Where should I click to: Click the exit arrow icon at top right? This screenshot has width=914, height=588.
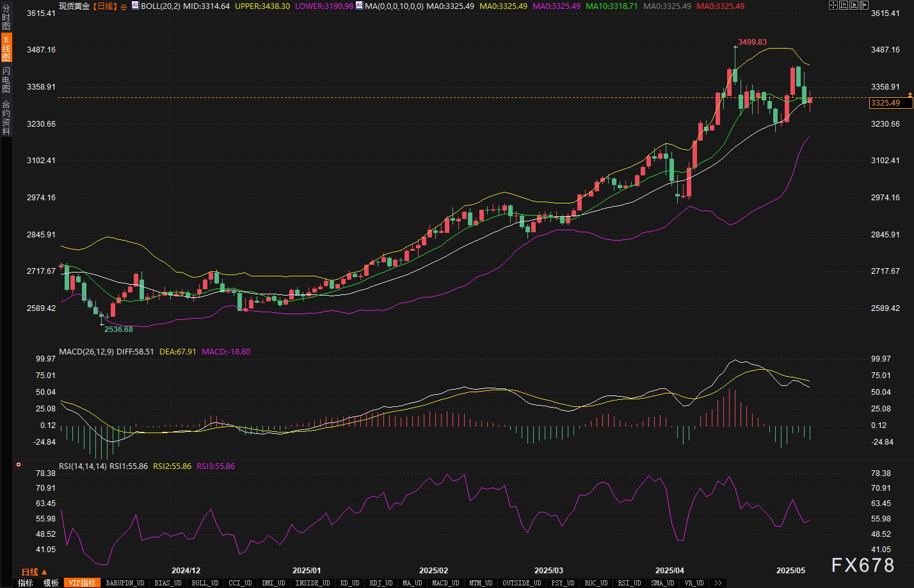(863, 6)
